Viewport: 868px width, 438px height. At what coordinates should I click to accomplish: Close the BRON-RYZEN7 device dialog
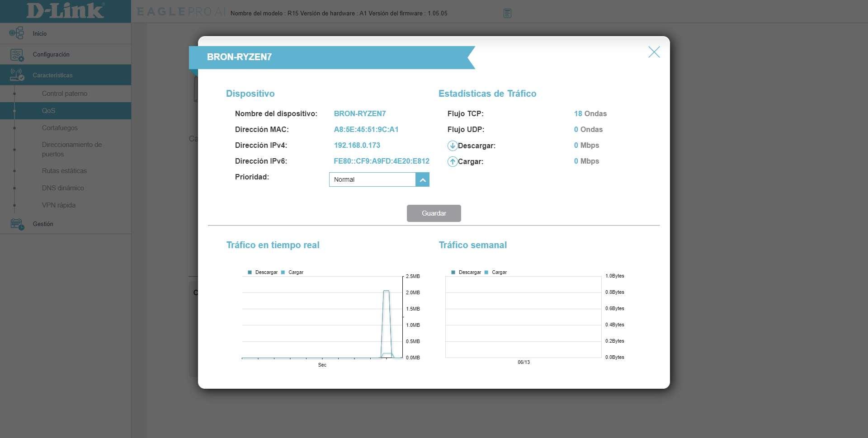[654, 52]
